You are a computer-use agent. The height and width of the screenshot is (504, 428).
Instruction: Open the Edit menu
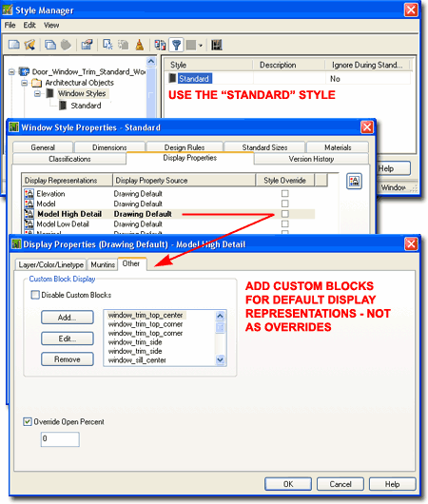tap(29, 25)
